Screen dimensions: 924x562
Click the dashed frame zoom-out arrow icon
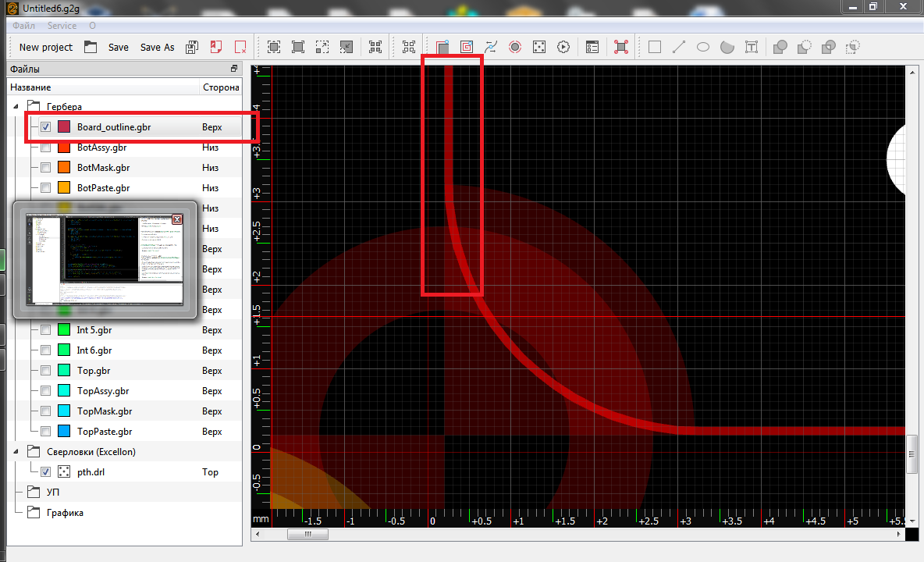pos(322,47)
